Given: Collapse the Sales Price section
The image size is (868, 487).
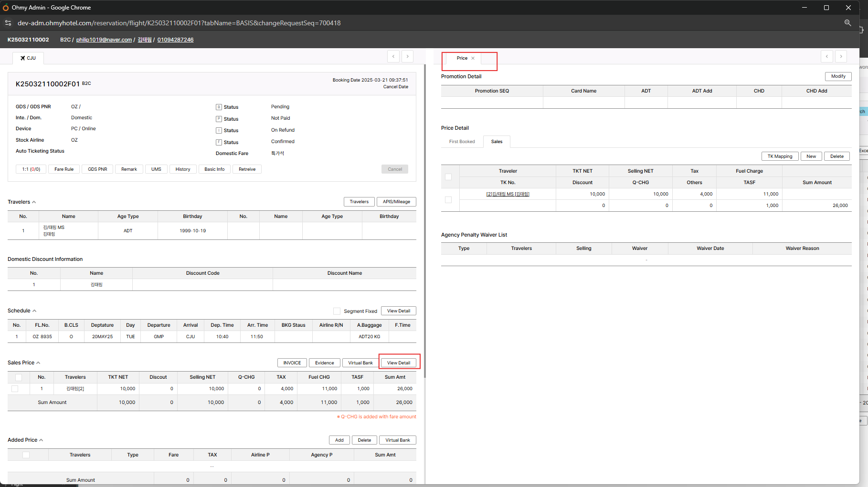Looking at the screenshot, I should tap(38, 363).
